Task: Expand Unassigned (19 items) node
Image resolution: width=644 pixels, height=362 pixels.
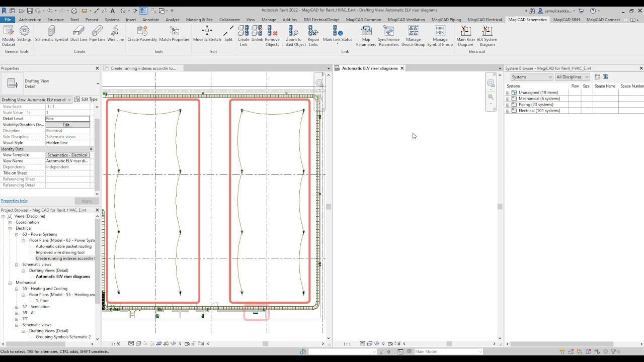Action: pyautogui.click(x=508, y=93)
